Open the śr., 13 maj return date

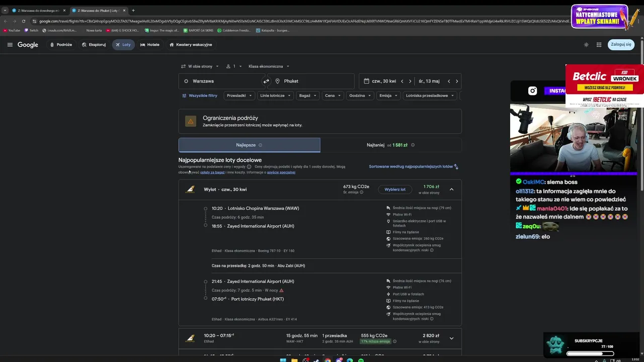429,81
